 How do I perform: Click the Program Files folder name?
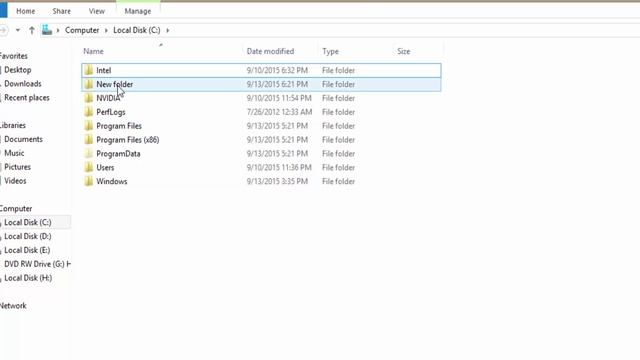click(x=119, y=126)
